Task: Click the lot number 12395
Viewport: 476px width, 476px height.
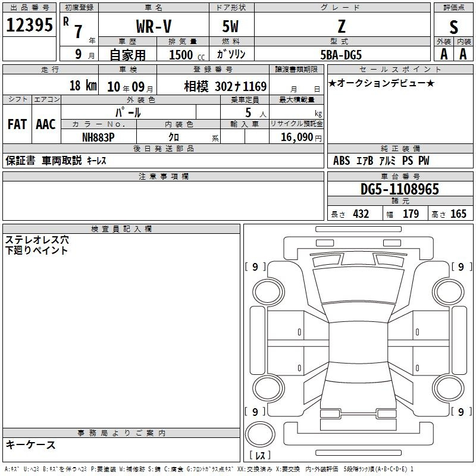Action: pyautogui.click(x=29, y=25)
